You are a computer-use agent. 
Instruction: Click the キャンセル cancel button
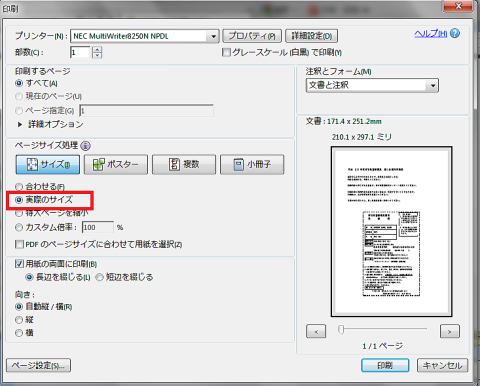point(442,365)
